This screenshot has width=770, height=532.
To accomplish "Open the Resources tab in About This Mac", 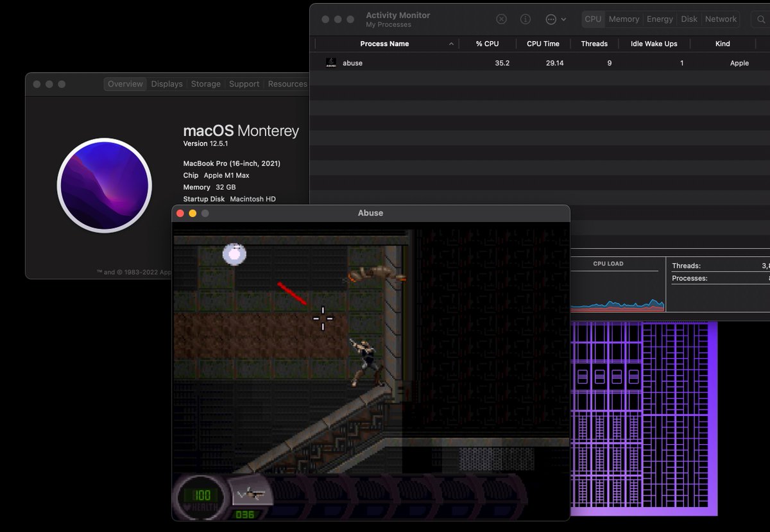I will 287,84.
